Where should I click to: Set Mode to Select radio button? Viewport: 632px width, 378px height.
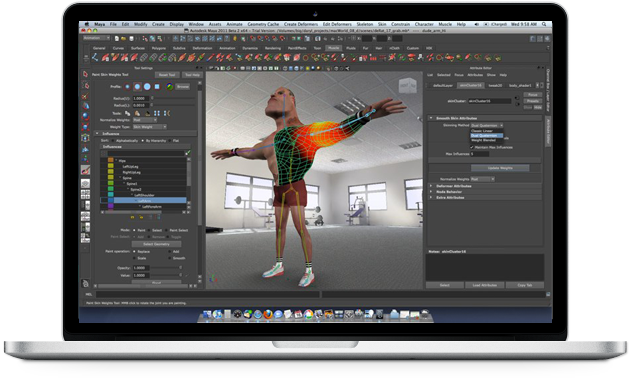tap(149, 230)
